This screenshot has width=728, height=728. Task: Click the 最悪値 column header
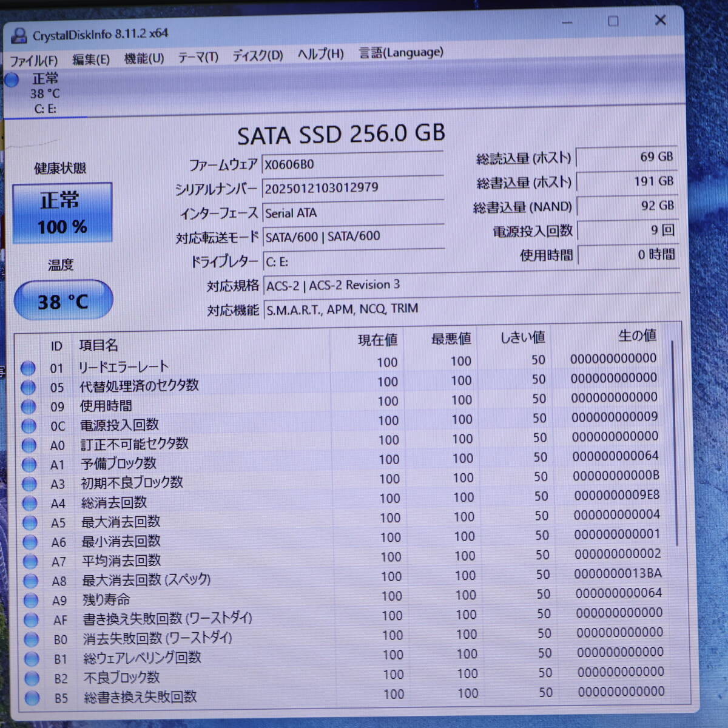[451, 339]
